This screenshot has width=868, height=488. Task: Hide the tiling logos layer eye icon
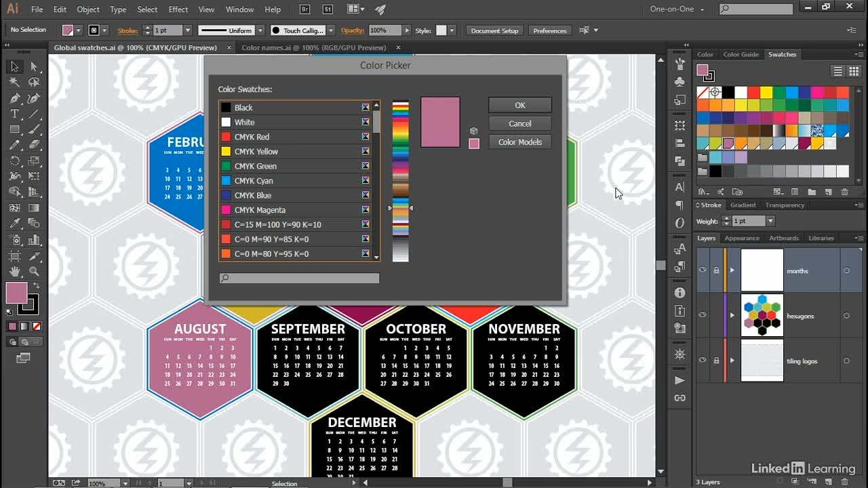[703, 361]
